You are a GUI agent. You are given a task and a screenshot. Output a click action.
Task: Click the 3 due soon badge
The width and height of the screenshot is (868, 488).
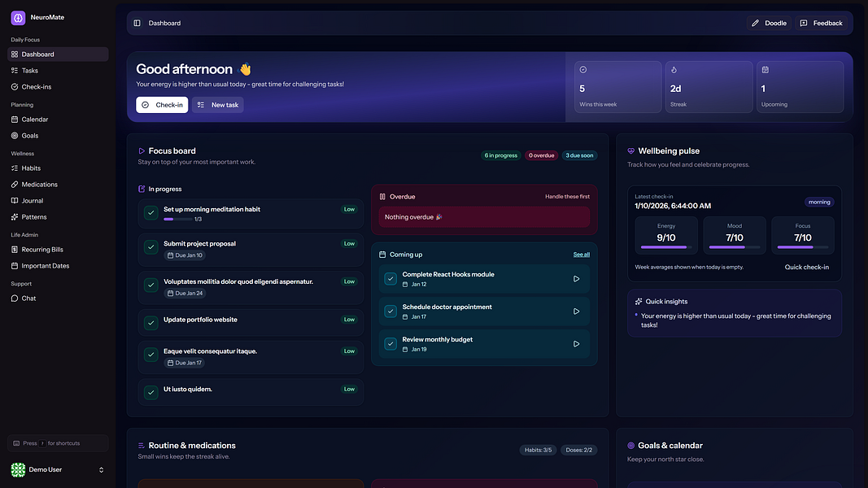[579, 155]
